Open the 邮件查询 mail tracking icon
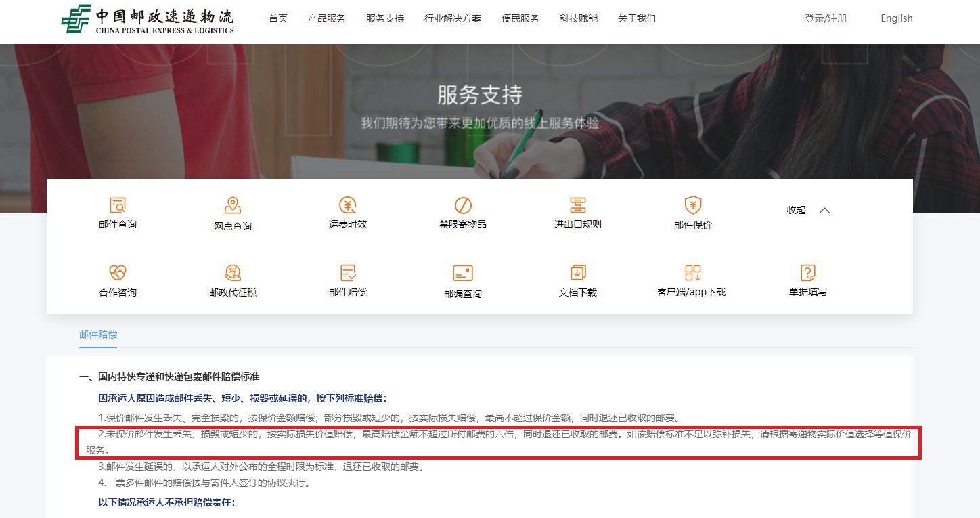Image resolution: width=980 pixels, height=518 pixels. coord(118,204)
